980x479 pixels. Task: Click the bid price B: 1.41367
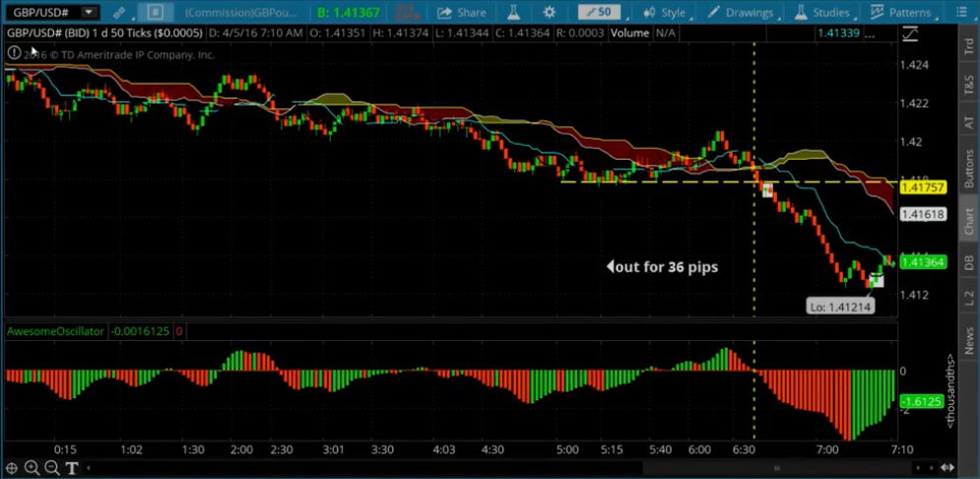click(348, 13)
